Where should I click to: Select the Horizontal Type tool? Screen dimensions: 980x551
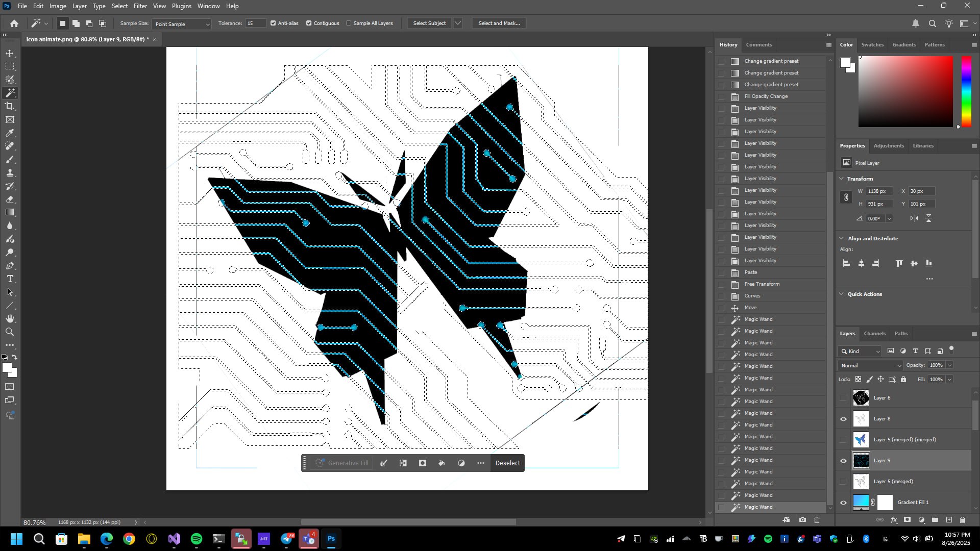pos(10,279)
